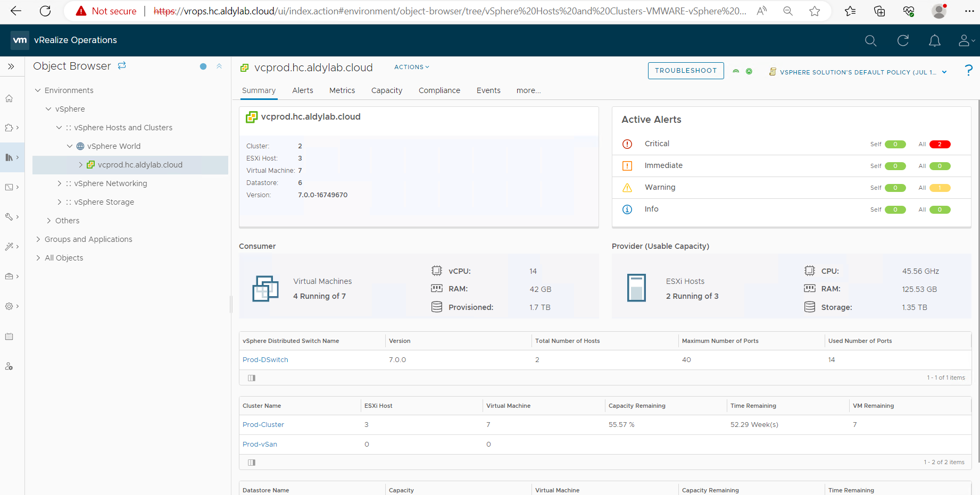Switch to the Metrics tab
The height and width of the screenshot is (495, 980).
(x=342, y=90)
